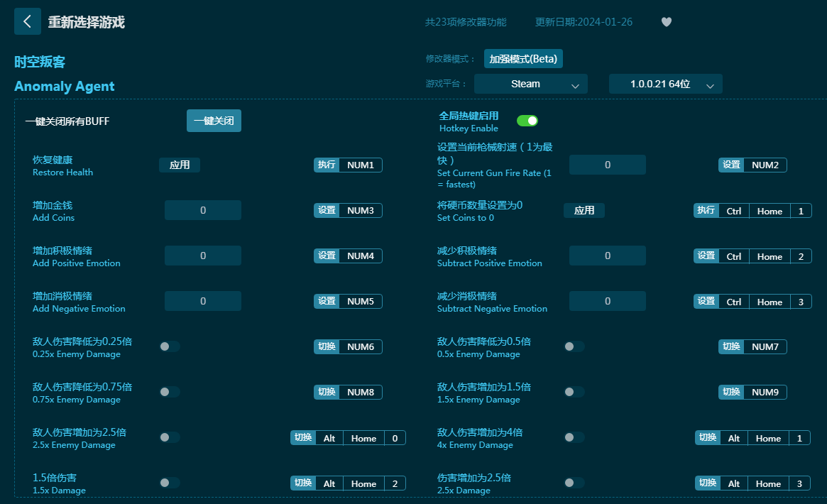Image resolution: width=827 pixels, height=504 pixels.
Task: Select the Subtract Negative Emotion value field
Action: pyautogui.click(x=608, y=301)
